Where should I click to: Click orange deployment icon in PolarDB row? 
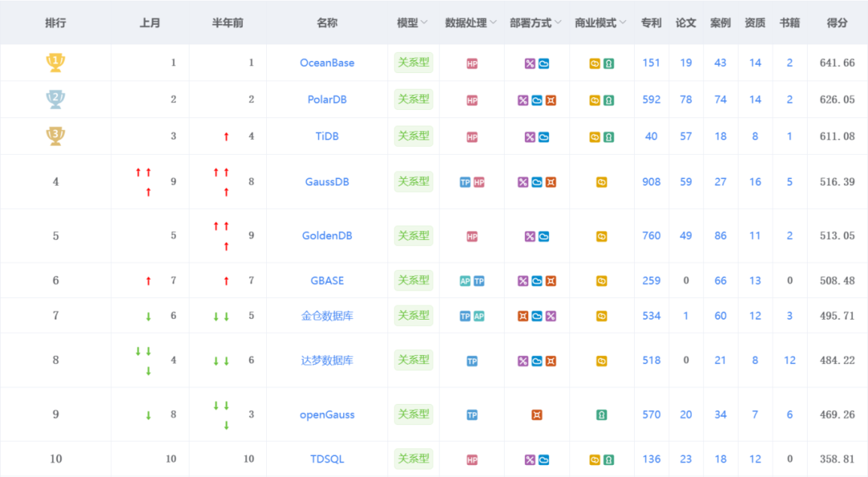(551, 100)
